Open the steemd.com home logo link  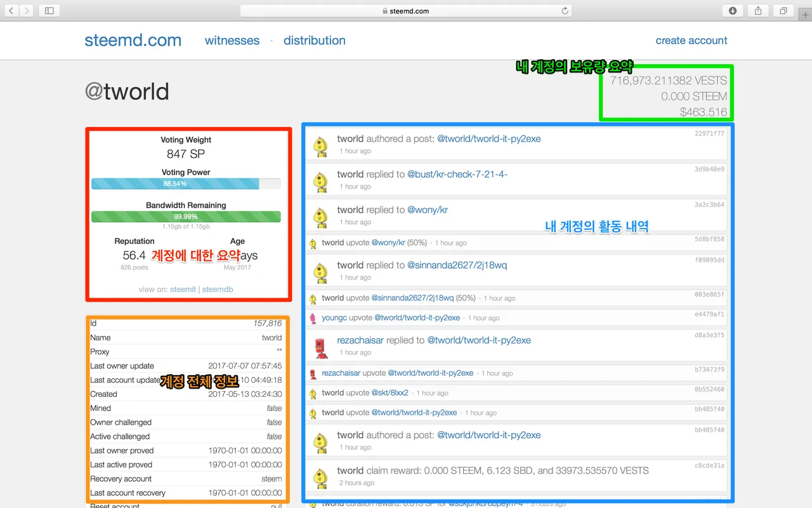click(133, 40)
